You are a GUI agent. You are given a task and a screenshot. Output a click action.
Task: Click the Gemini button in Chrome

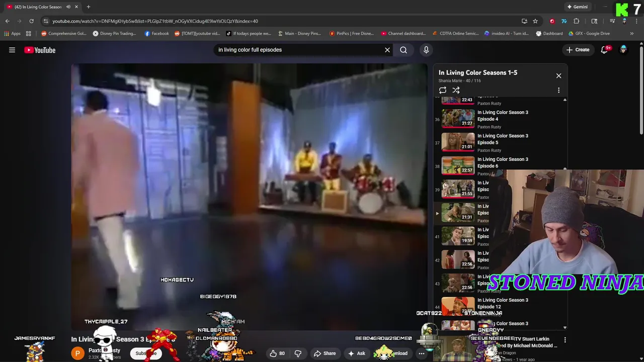tap(577, 7)
